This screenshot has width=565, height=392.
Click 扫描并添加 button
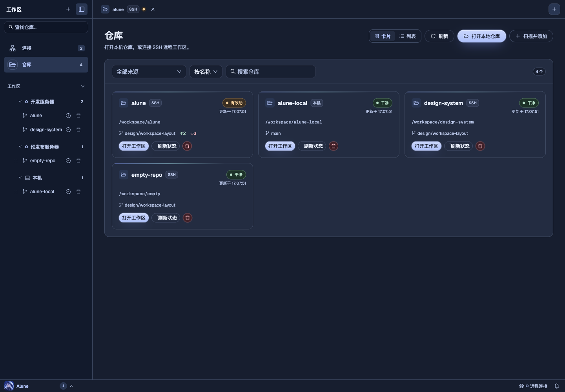pos(531,36)
